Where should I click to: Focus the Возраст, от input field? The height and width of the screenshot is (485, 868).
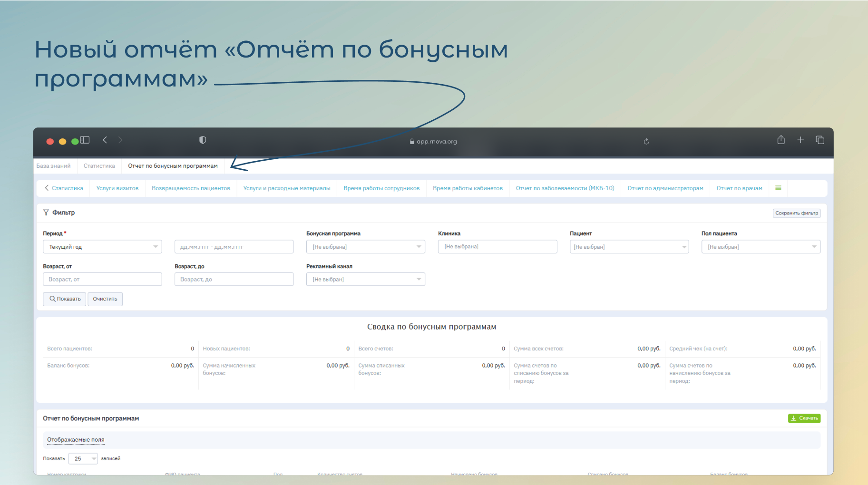click(102, 279)
